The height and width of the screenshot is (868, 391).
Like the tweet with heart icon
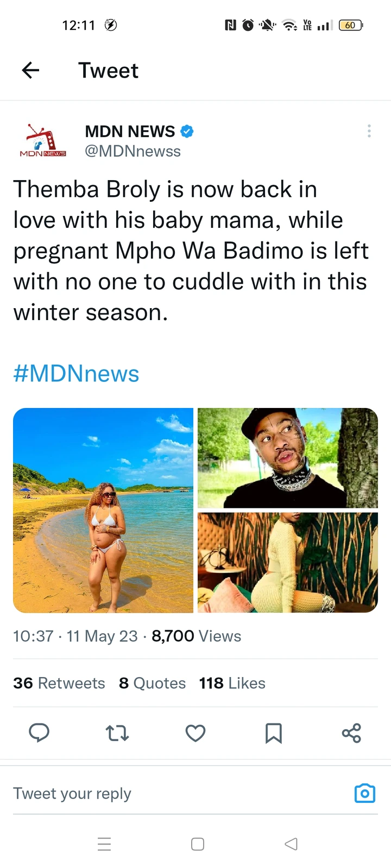[195, 733]
